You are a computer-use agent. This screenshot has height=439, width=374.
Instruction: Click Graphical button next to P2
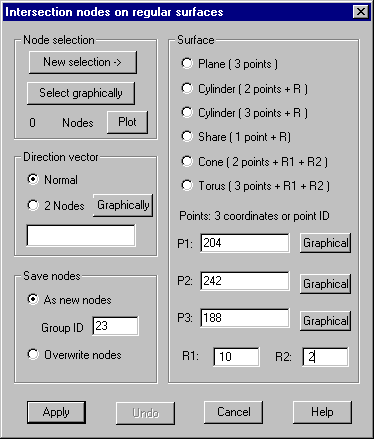click(325, 284)
